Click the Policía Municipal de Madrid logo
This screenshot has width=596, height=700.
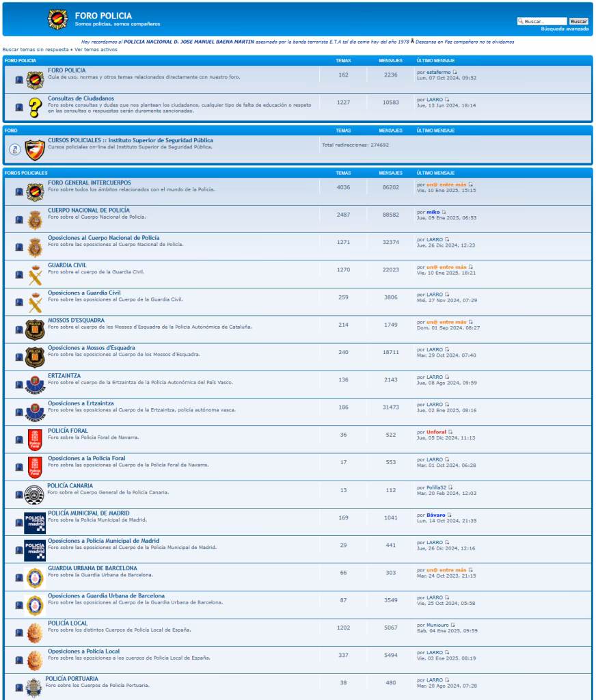pos(34,522)
